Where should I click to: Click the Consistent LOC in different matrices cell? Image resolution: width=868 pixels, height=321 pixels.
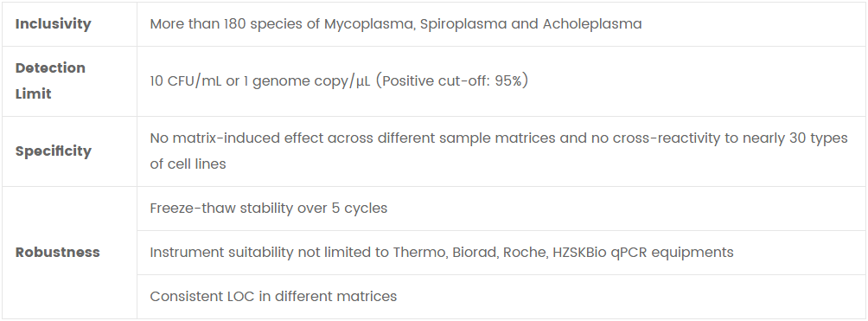point(501,297)
